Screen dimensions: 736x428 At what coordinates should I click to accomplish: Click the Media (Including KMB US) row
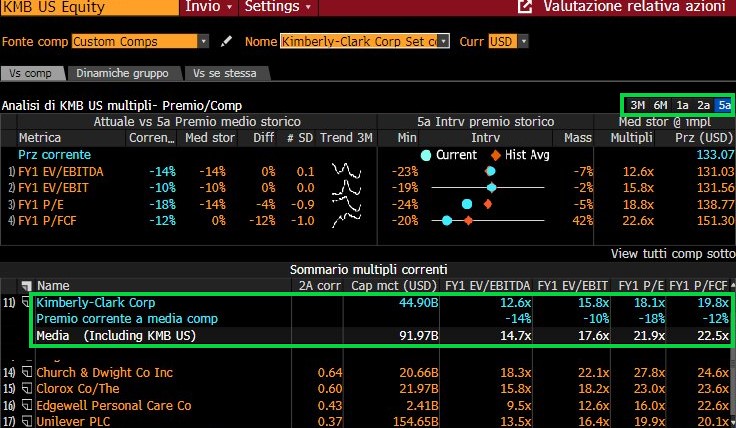382,336
